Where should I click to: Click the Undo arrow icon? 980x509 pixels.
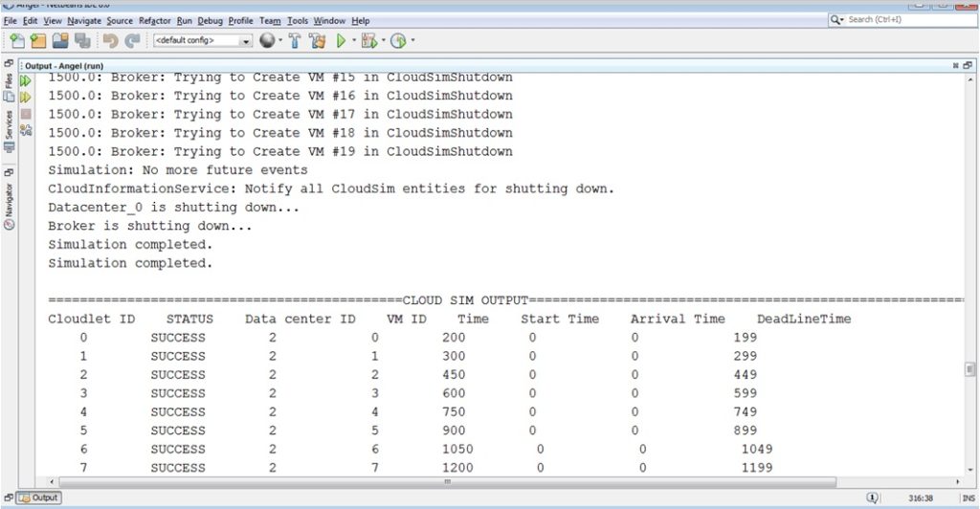pyautogui.click(x=110, y=40)
